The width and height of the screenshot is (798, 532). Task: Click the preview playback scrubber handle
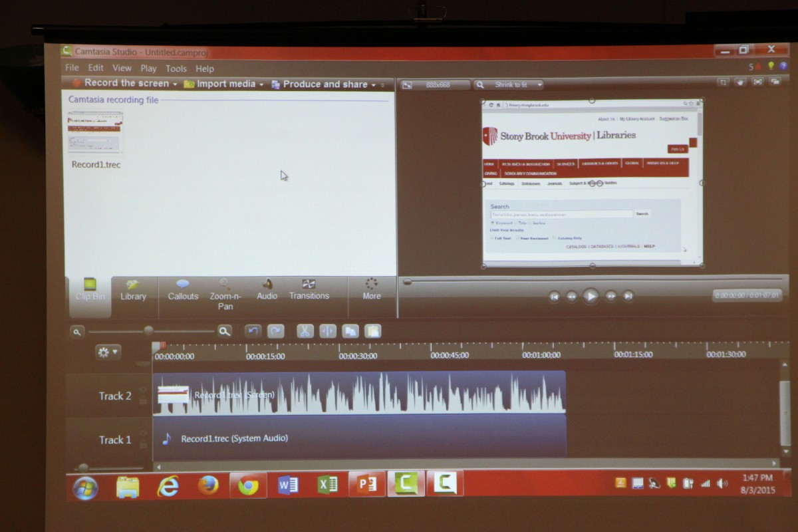[407, 281]
